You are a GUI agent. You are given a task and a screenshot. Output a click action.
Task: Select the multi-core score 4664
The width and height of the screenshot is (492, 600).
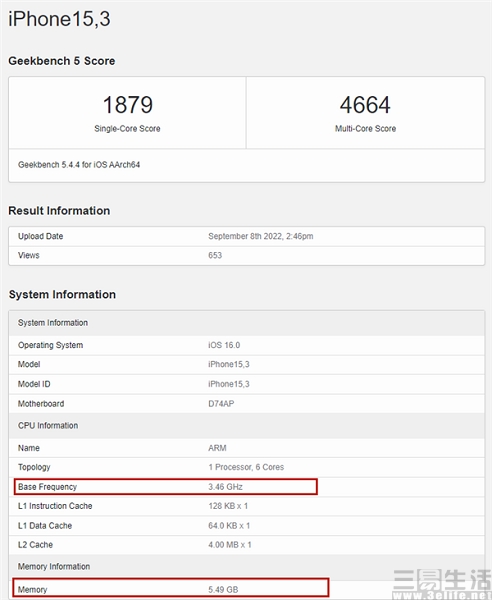[365, 105]
